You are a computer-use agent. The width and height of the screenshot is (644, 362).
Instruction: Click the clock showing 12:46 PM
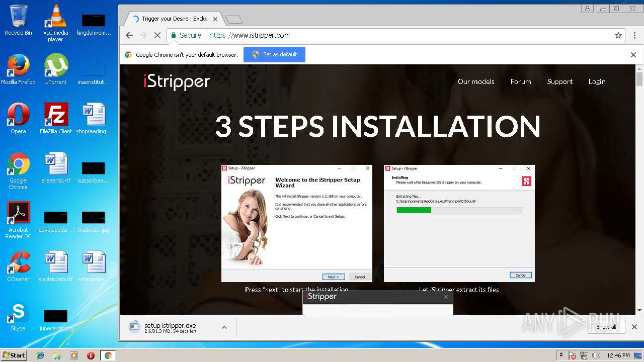point(618,355)
